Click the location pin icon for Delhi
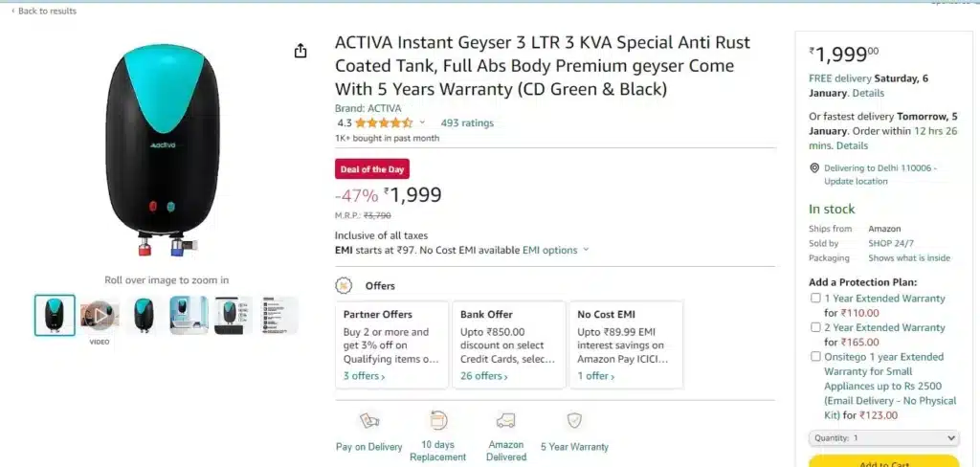The height and width of the screenshot is (467, 980). [814, 168]
